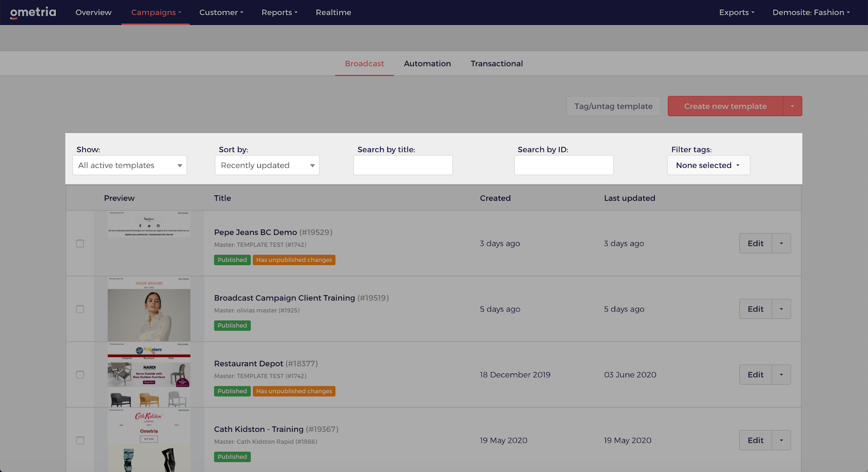The width and height of the screenshot is (868, 472).
Task: Click the Title column header
Action: pos(222,198)
